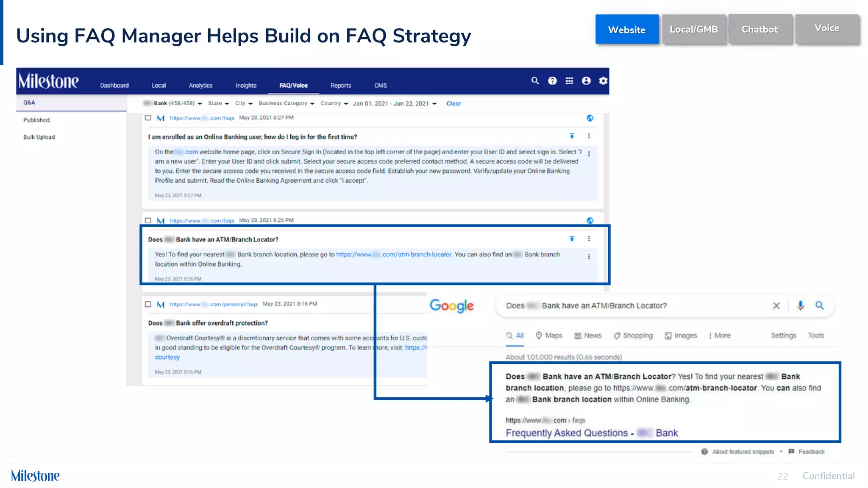This screenshot has width=868, height=488.
Task: Open the date range Jan 01 - Jun 22 picker
Action: (395, 103)
